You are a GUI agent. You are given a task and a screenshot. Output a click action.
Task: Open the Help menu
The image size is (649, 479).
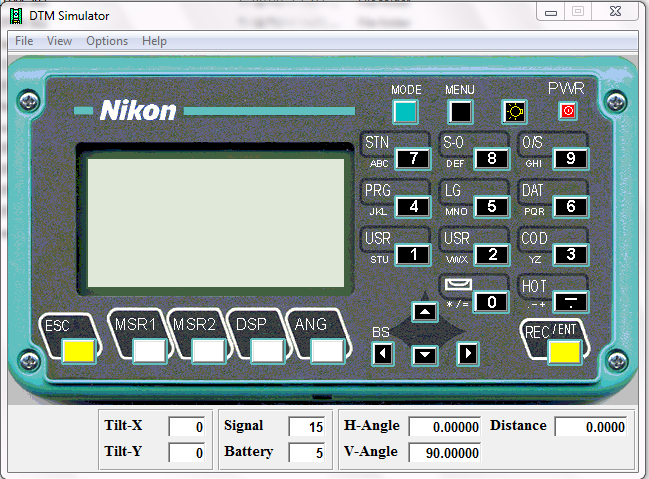[x=154, y=41]
